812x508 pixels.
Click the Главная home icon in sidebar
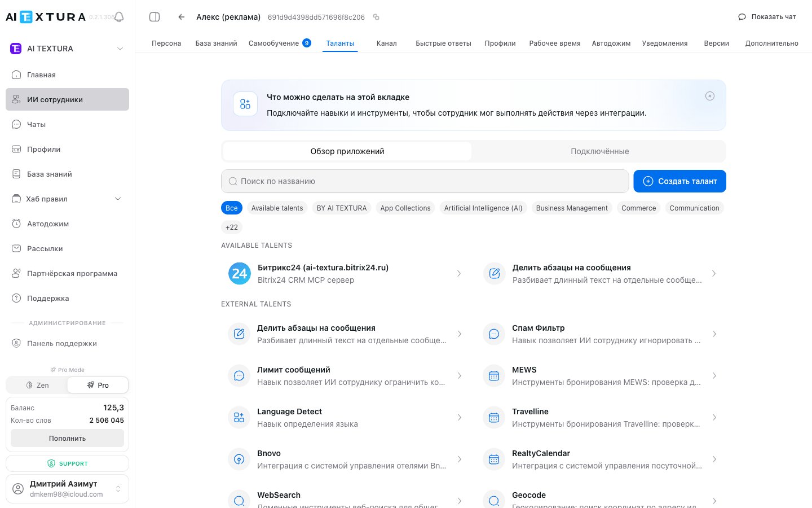pos(16,75)
